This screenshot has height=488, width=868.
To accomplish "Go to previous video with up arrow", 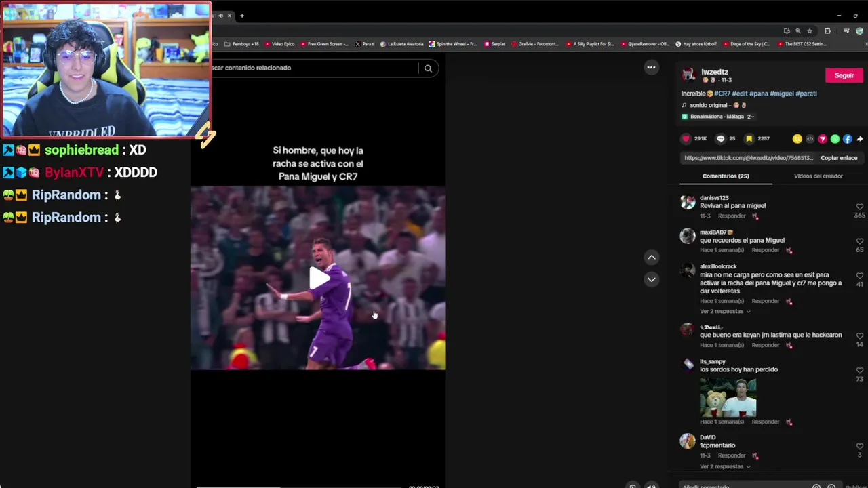I will click(x=651, y=257).
